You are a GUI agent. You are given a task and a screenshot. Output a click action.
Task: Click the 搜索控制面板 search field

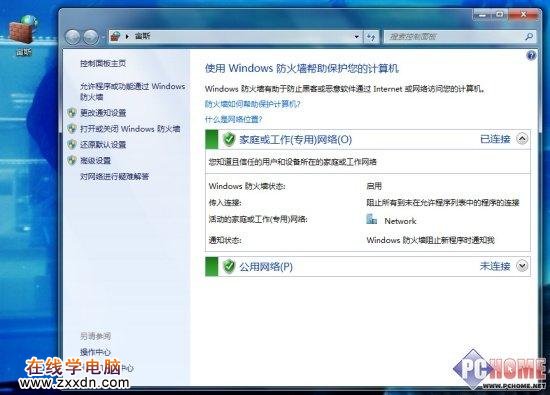[x=460, y=36]
